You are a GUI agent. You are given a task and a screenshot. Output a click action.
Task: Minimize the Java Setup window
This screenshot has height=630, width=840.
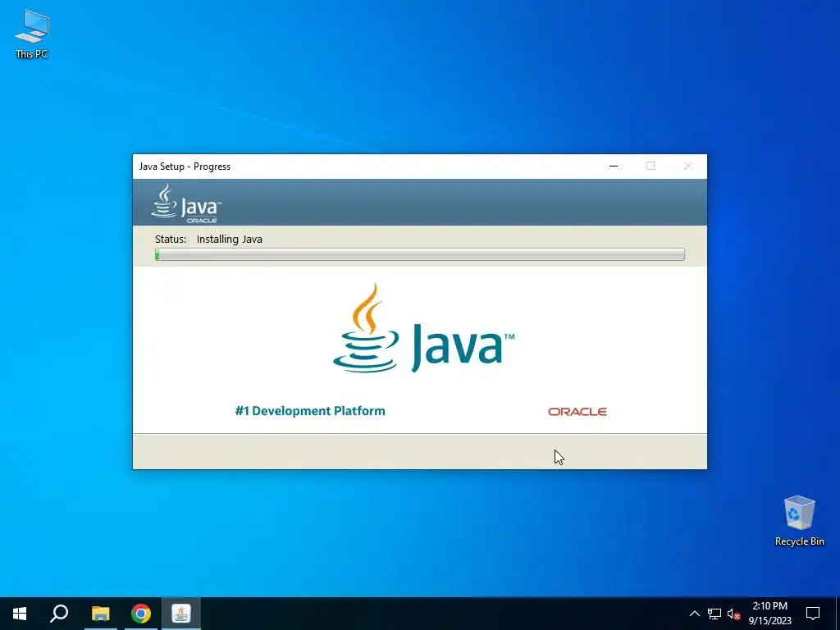pyautogui.click(x=614, y=166)
